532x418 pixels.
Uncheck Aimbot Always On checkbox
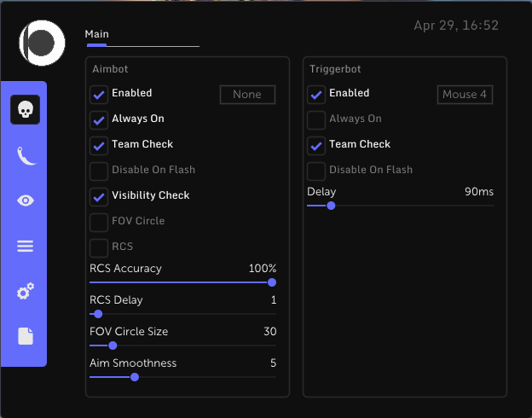[99, 120]
